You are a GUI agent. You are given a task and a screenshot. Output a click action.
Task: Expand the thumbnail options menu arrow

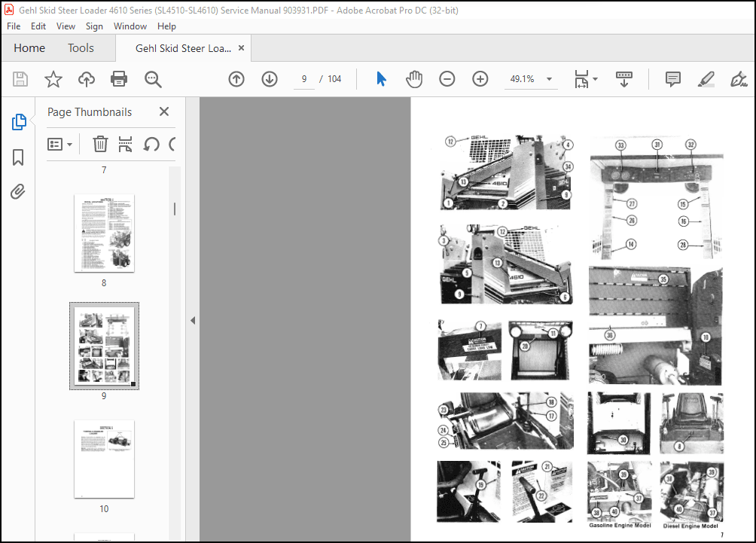(x=70, y=144)
